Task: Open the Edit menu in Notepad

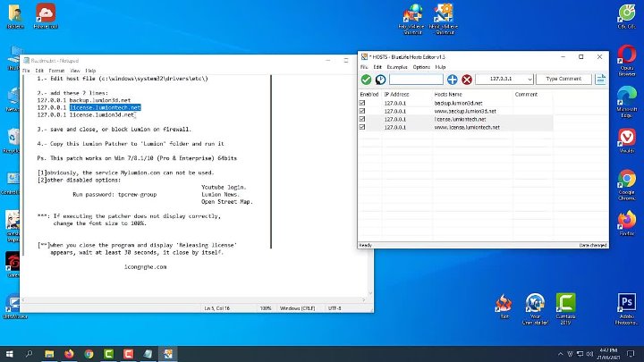Action: pyautogui.click(x=39, y=71)
